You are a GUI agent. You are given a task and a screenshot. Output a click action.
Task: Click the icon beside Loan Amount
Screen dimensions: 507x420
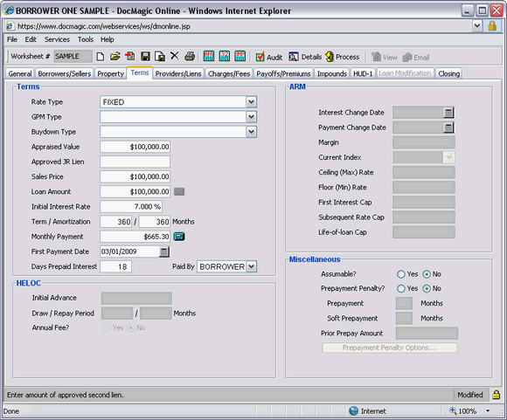(179, 191)
